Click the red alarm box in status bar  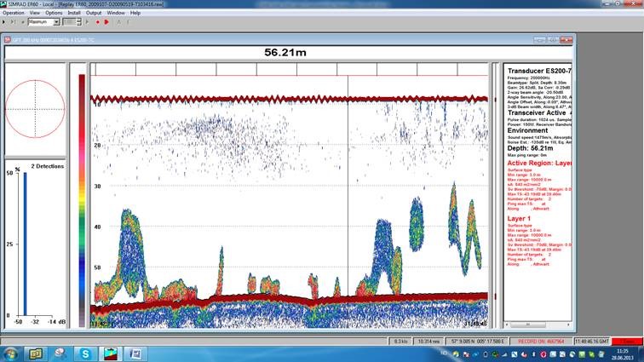click(x=627, y=341)
